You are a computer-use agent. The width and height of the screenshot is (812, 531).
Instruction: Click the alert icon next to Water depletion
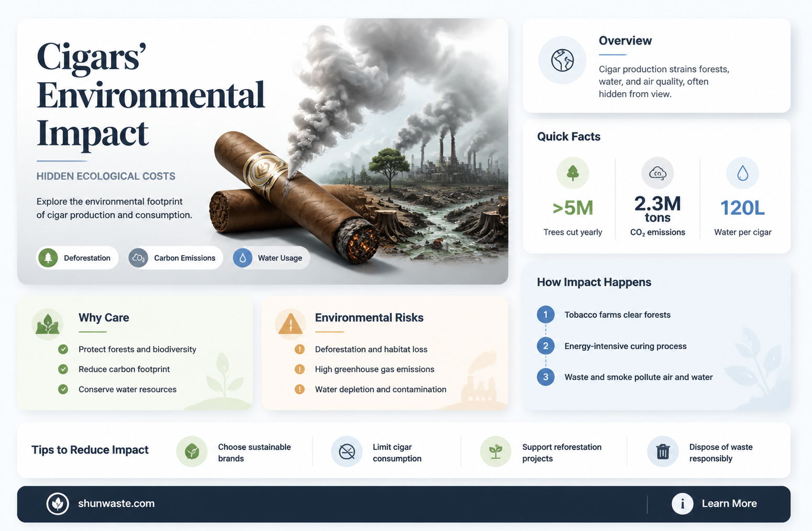299,389
